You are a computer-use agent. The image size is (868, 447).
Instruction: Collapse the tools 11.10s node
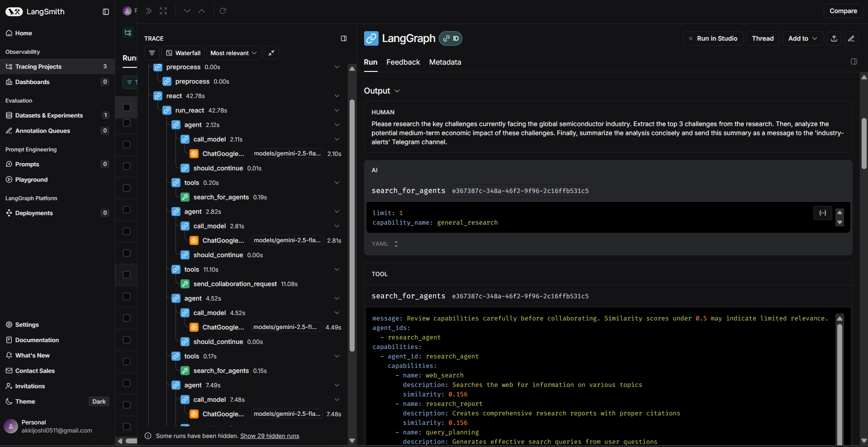(337, 269)
